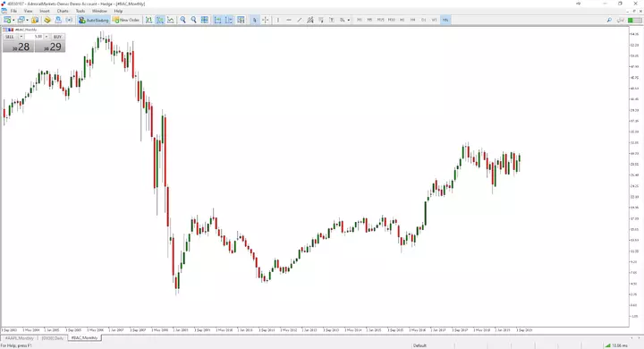Expand the New Chart dropdown arrow
Screen dimensions: 644x349
tap(13, 20)
